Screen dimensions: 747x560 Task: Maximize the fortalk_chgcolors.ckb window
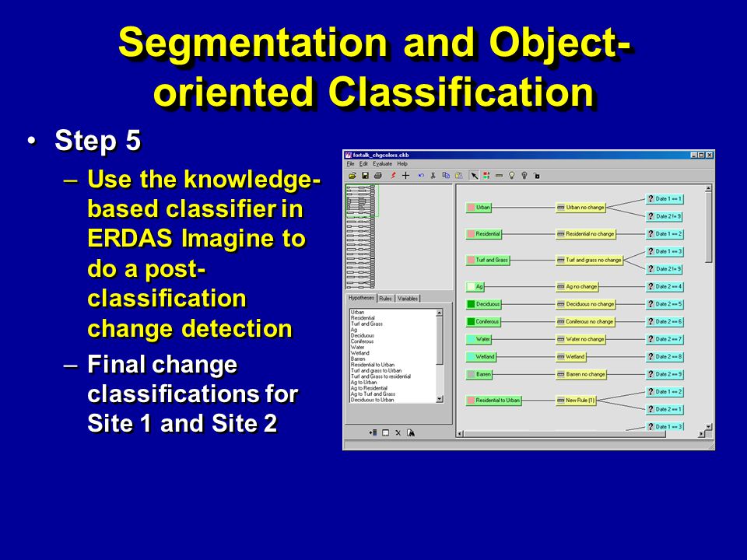pos(701,156)
